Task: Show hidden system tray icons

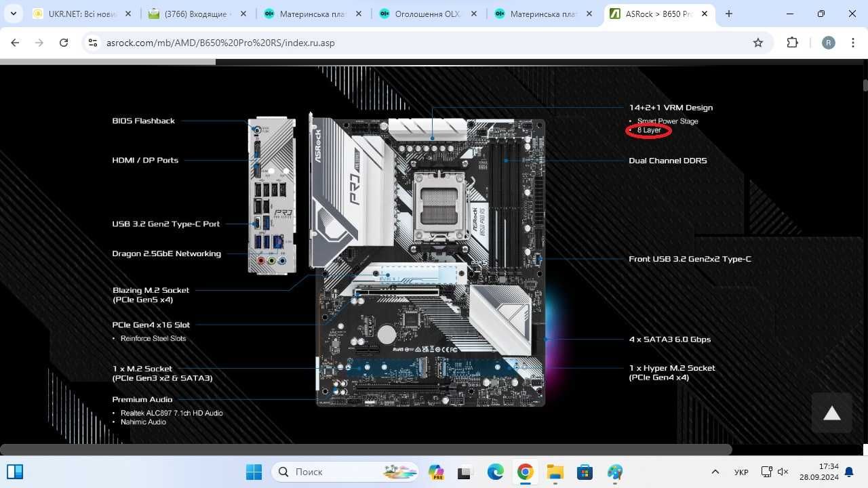Action: (715, 472)
